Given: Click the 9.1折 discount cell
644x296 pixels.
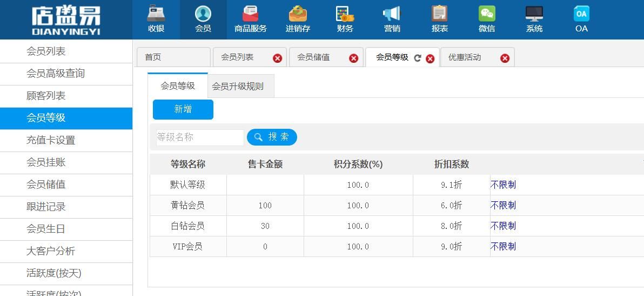Looking at the screenshot, I should [452, 185].
